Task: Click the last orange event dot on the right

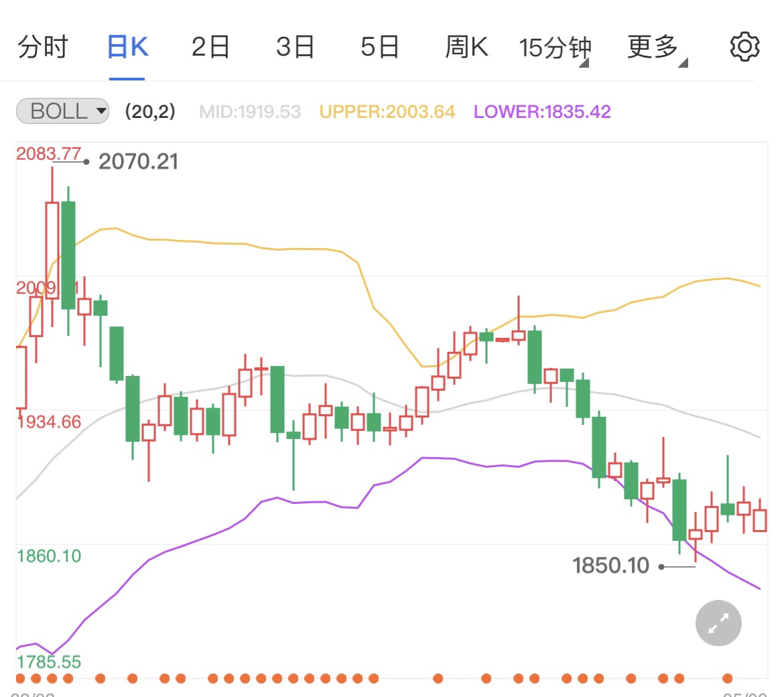Action: coord(728,678)
